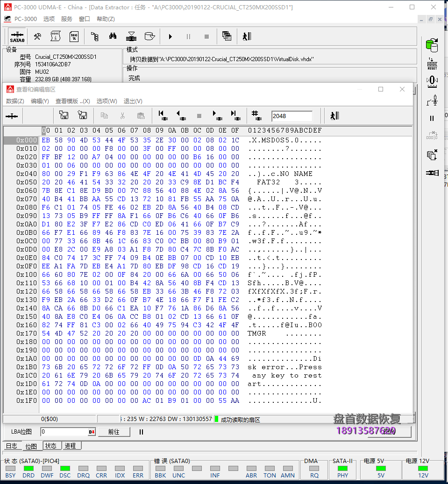
Task: Click 退出(V) in sector editor menu
Action: coord(133,101)
